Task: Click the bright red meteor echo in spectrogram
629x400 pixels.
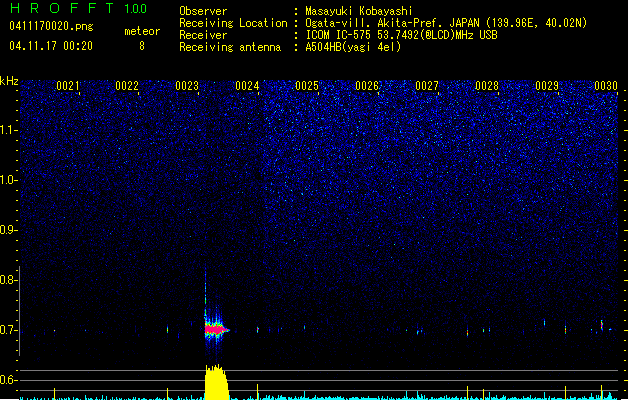Action: pyautogui.click(x=216, y=330)
